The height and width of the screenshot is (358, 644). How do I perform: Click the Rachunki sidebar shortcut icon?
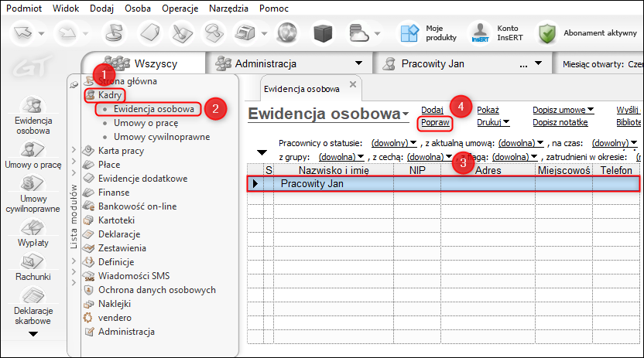click(x=33, y=261)
